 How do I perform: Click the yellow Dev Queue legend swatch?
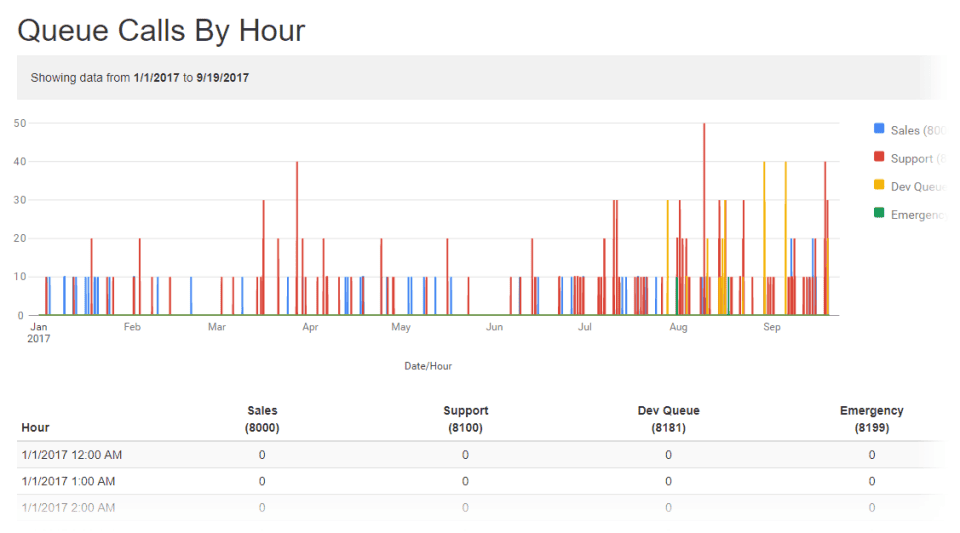pyautogui.click(x=879, y=185)
